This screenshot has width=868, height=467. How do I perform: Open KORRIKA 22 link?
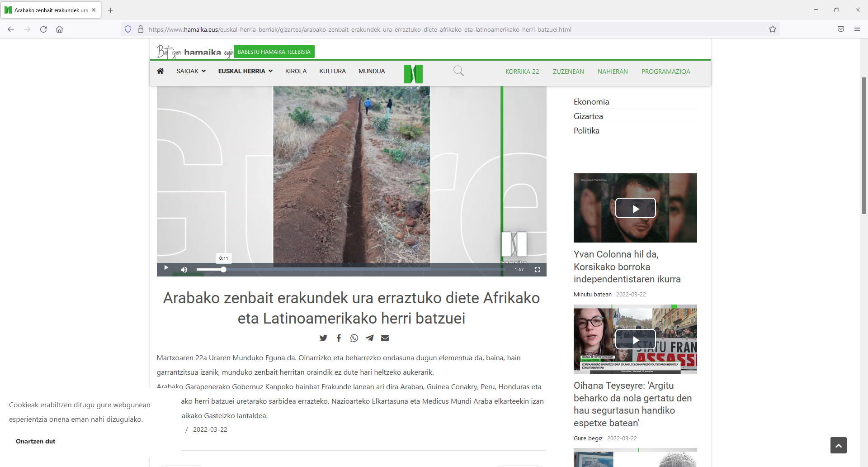[522, 71]
